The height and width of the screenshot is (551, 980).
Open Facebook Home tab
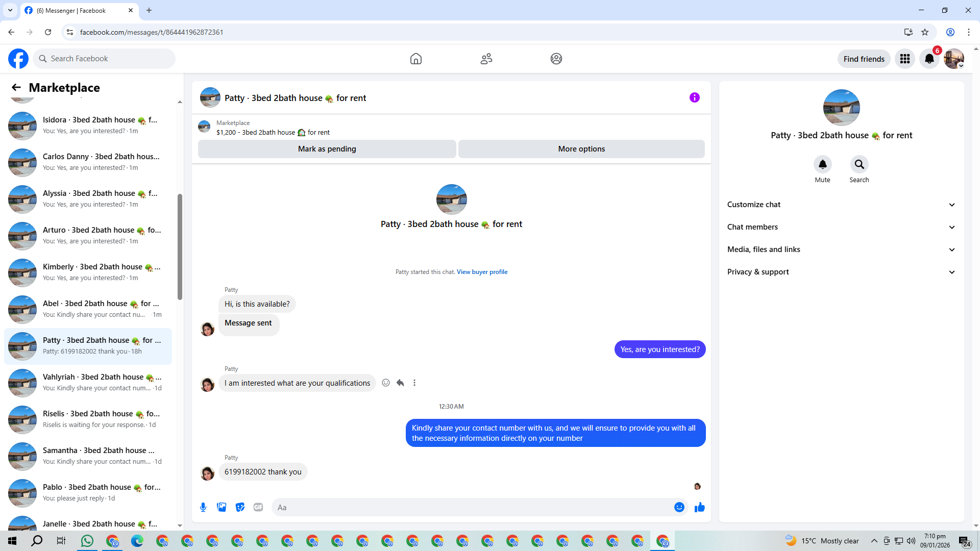click(415, 59)
